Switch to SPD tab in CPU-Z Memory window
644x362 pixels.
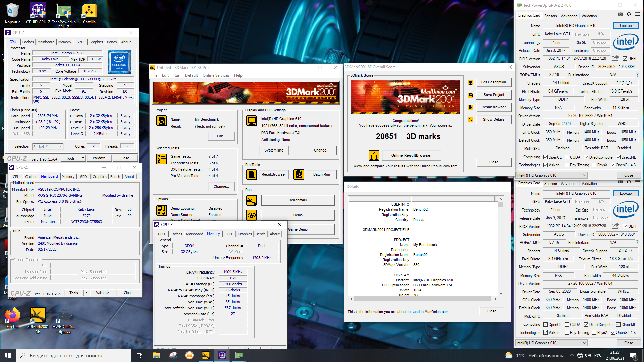click(229, 234)
